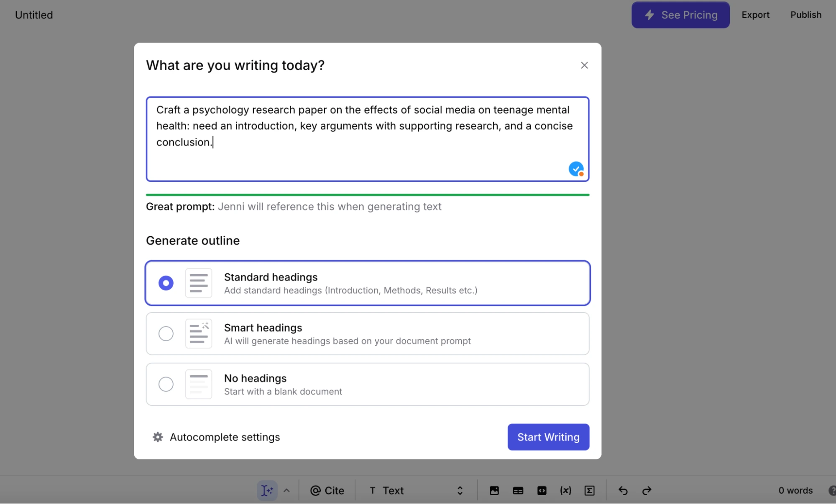Click the grammar check badge in prompt
836x504 pixels.
click(x=576, y=169)
